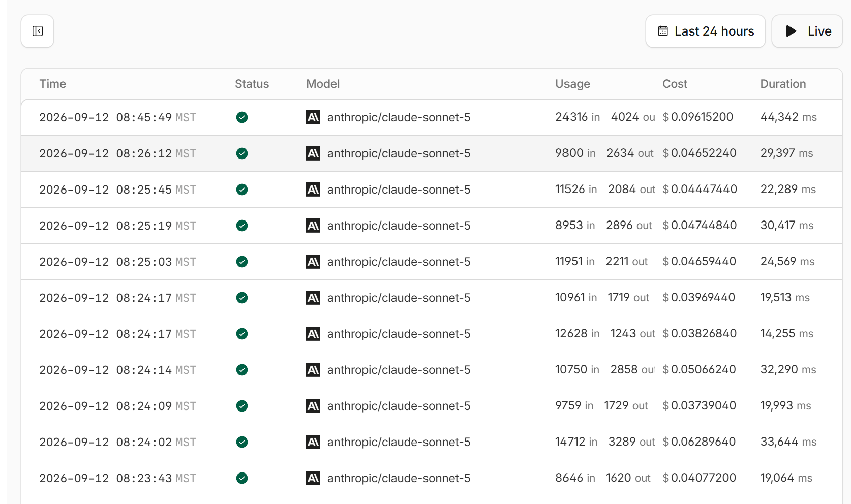Click Anthropic logo in 08:25:19 row
851x504 pixels.
click(313, 226)
